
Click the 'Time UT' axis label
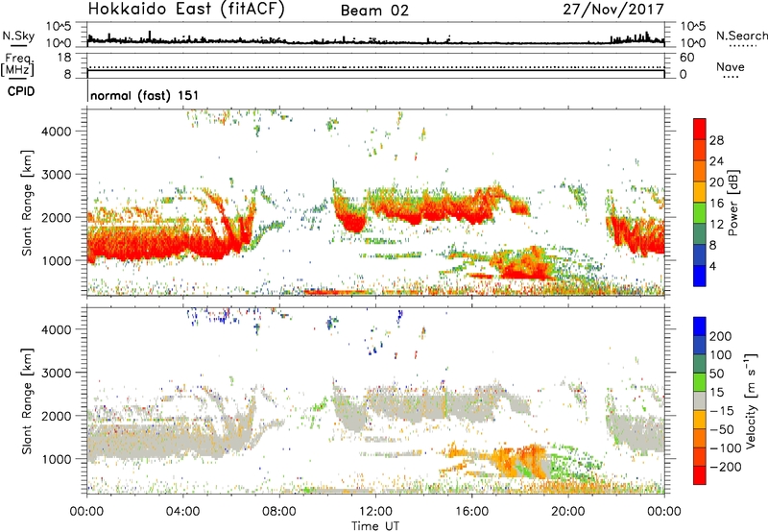click(x=375, y=526)
